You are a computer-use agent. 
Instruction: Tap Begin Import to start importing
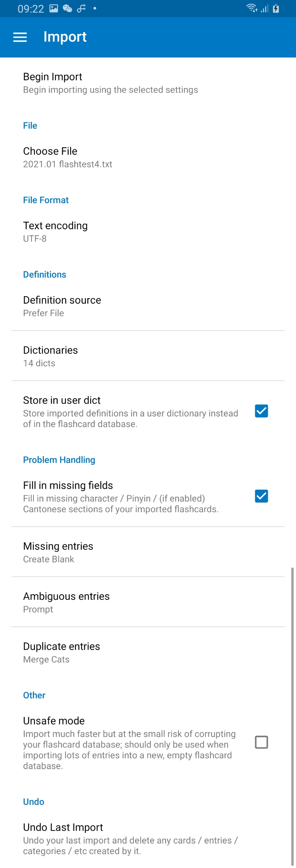coord(148,83)
